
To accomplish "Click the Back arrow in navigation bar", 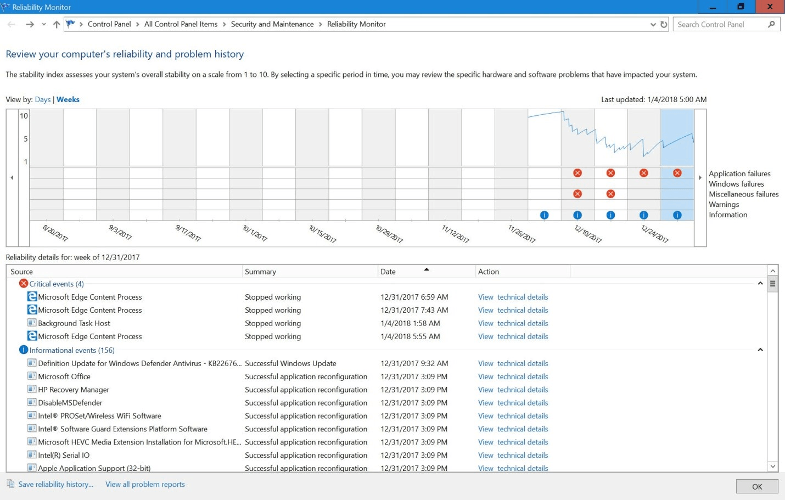I will pyautogui.click(x=11, y=24).
